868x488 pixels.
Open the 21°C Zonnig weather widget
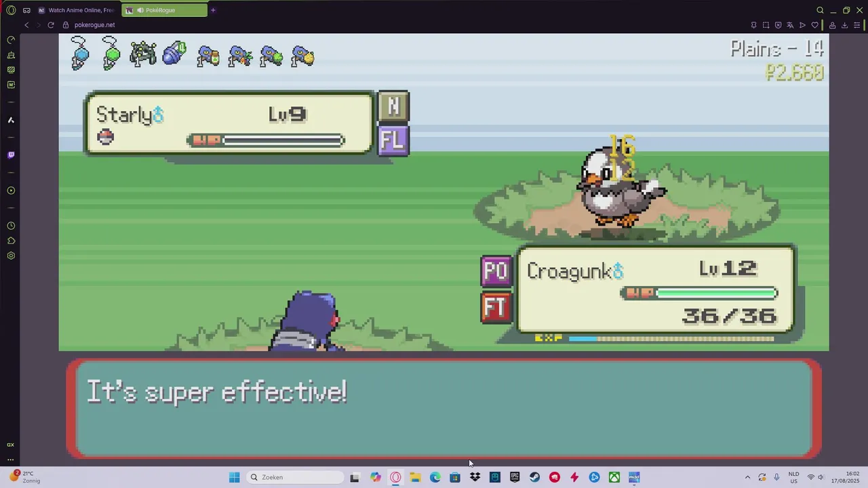point(24,477)
